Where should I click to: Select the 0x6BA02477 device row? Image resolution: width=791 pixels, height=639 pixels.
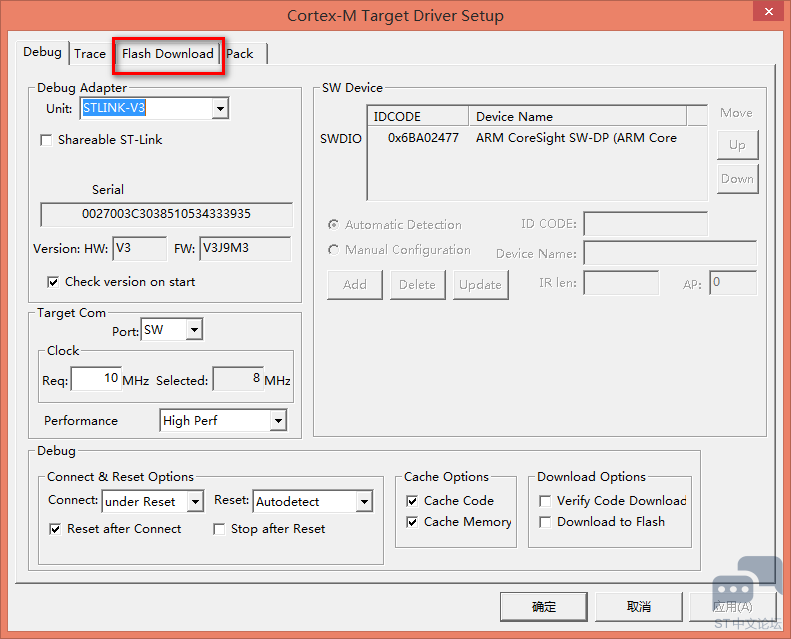[x=537, y=138]
